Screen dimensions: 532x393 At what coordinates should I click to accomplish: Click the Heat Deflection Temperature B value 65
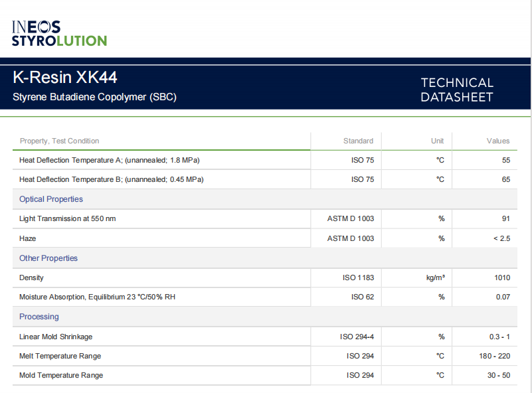[505, 179]
